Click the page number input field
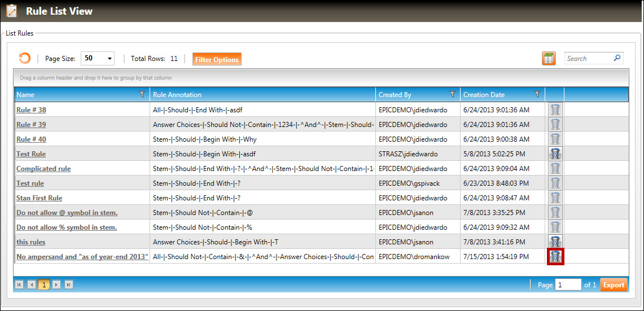 pyautogui.click(x=568, y=285)
